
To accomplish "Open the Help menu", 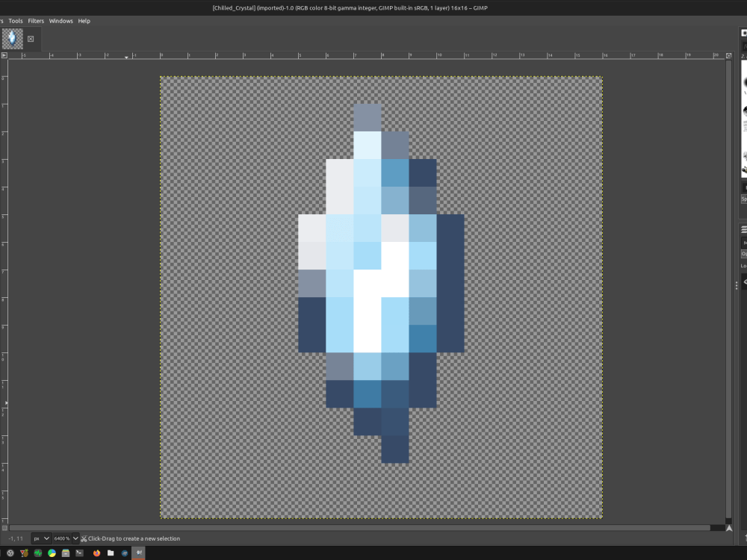I will pyautogui.click(x=84, y=20).
